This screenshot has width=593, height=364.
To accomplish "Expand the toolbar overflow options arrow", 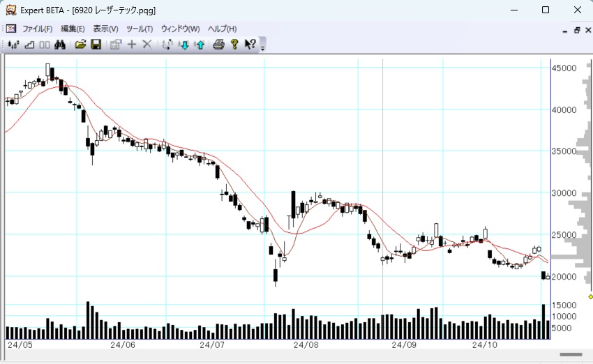I will coord(263,47).
